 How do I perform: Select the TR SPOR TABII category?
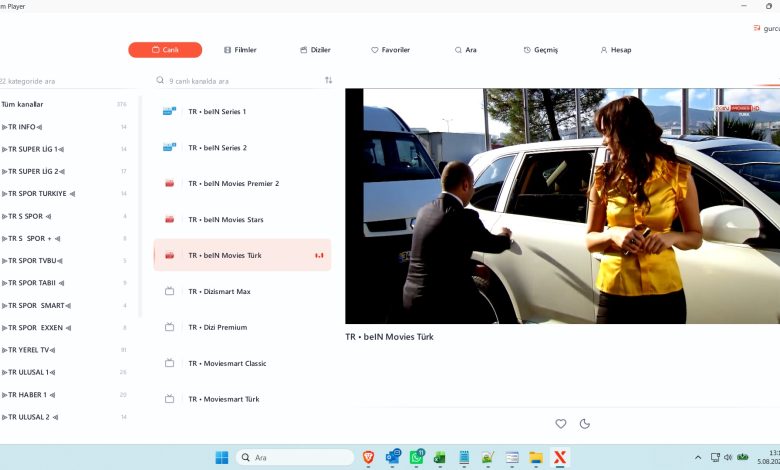pos(65,283)
